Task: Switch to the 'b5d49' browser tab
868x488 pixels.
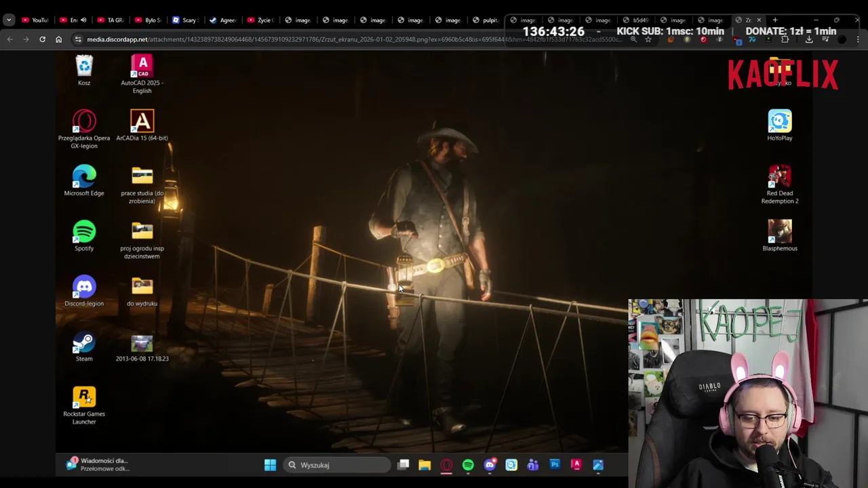Action: (635, 20)
